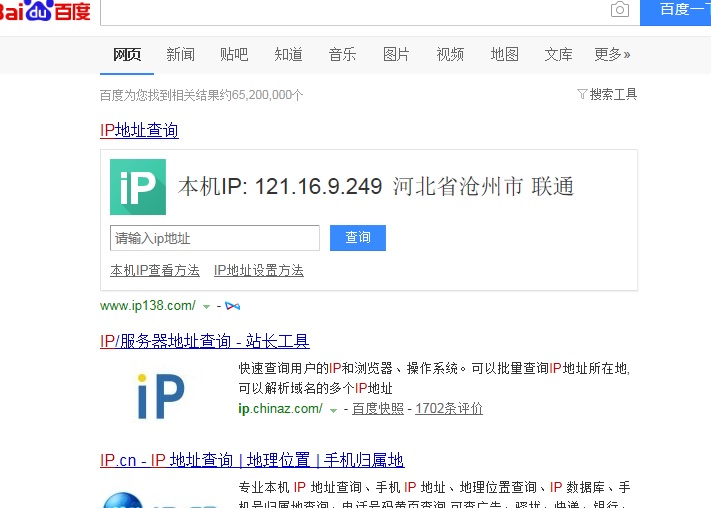Switch to the 新闻 tab

pyautogui.click(x=181, y=54)
